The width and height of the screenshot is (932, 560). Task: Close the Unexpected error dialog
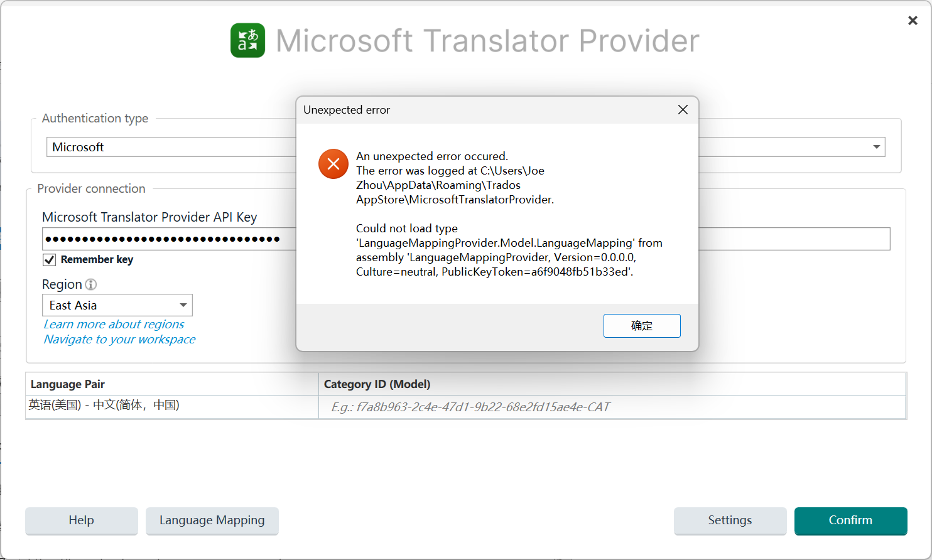(683, 110)
